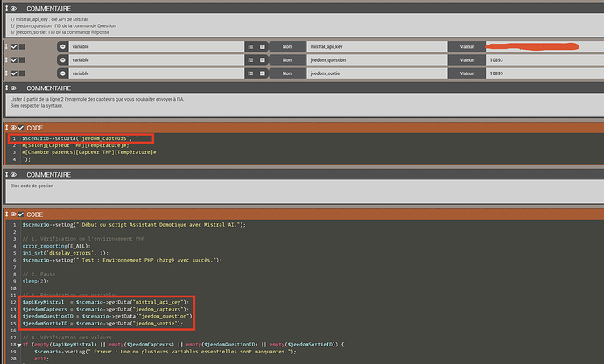The width and height of the screenshot is (604, 364).
Task: Remove the jeedom_question variable action
Action: (x=62, y=60)
